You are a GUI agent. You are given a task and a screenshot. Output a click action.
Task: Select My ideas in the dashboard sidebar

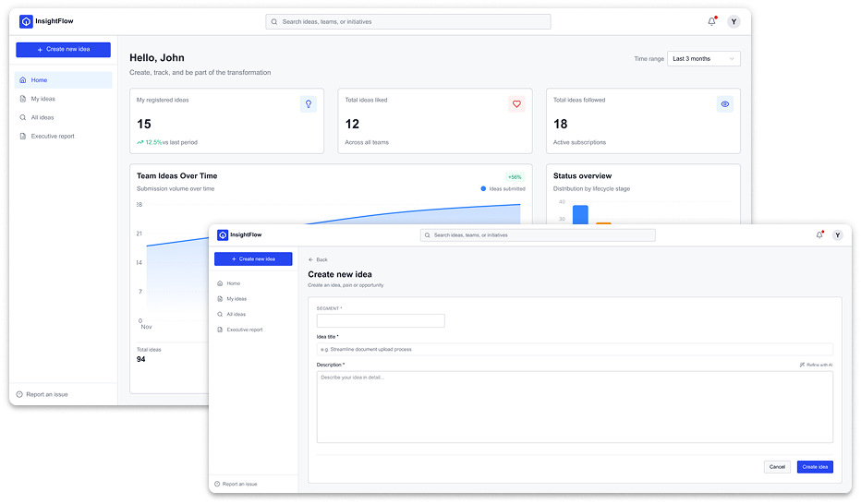point(63,99)
